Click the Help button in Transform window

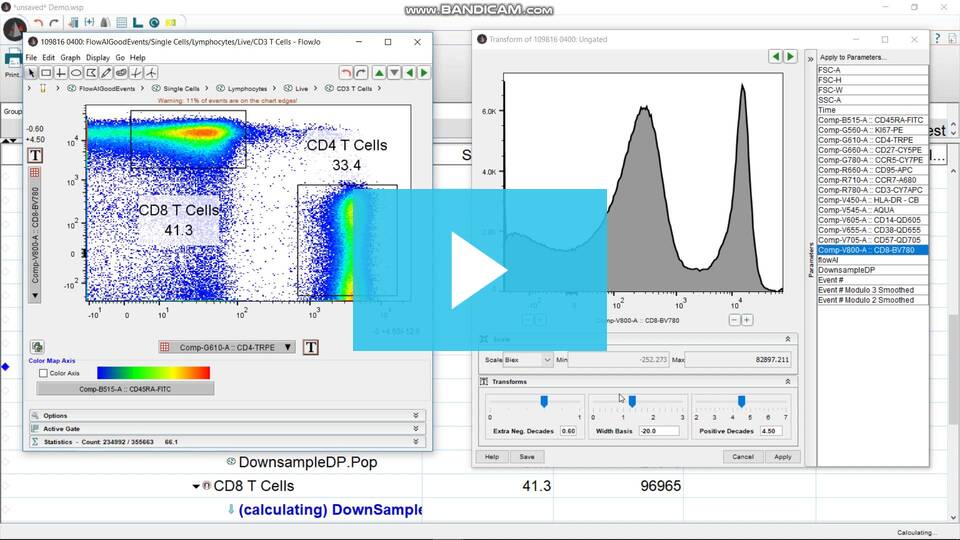click(x=492, y=457)
